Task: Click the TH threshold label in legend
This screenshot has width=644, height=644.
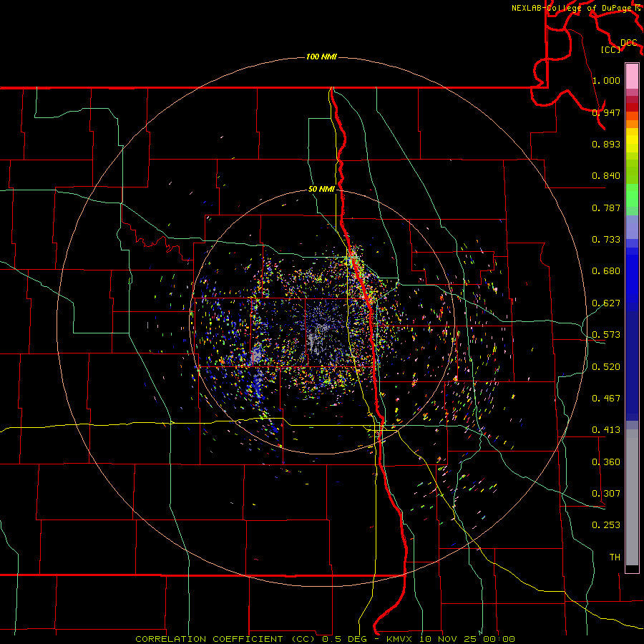Action: coord(615,557)
